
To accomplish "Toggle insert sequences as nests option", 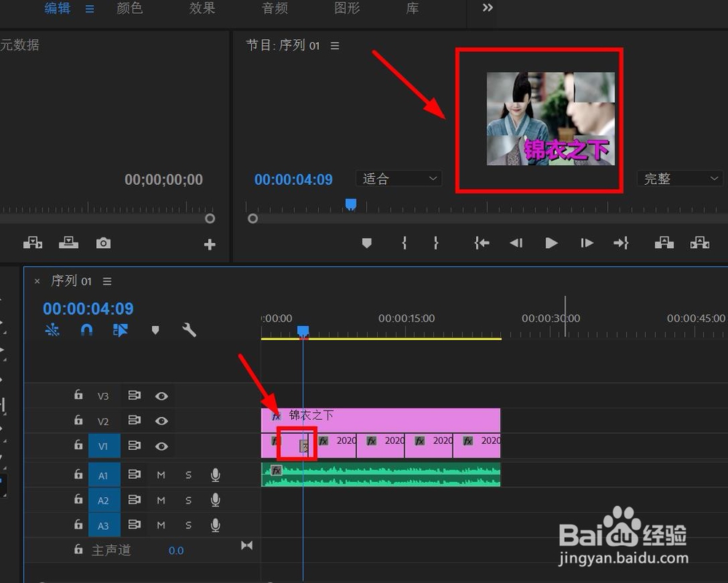I will pyautogui.click(x=52, y=330).
